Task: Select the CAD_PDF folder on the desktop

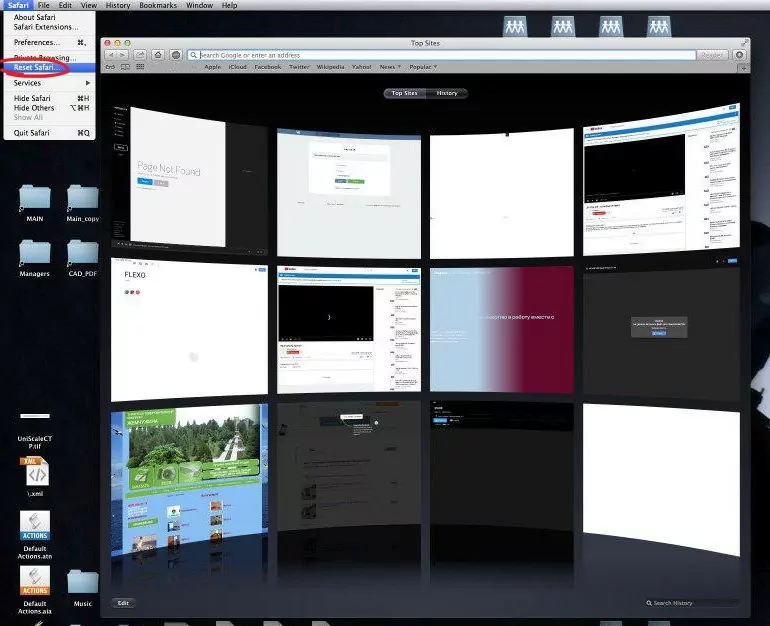Action: point(82,259)
